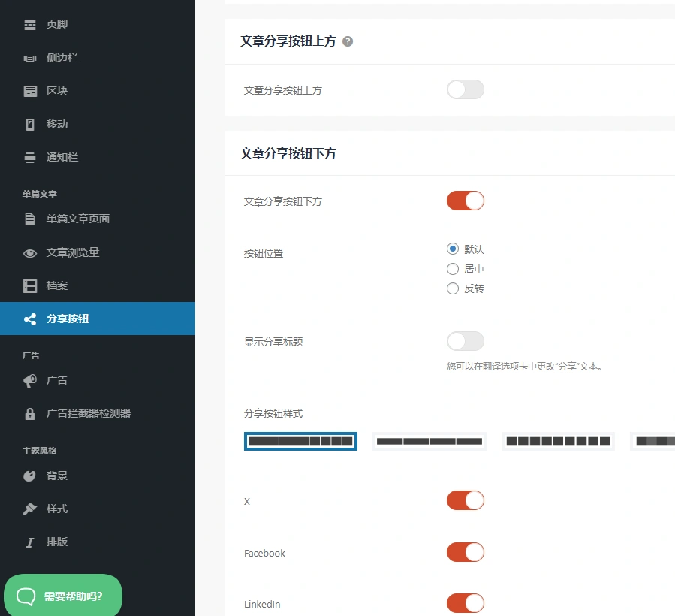Image resolution: width=675 pixels, height=616 pixels.
Task: Select the second share button style
Action: coord(429,441)
